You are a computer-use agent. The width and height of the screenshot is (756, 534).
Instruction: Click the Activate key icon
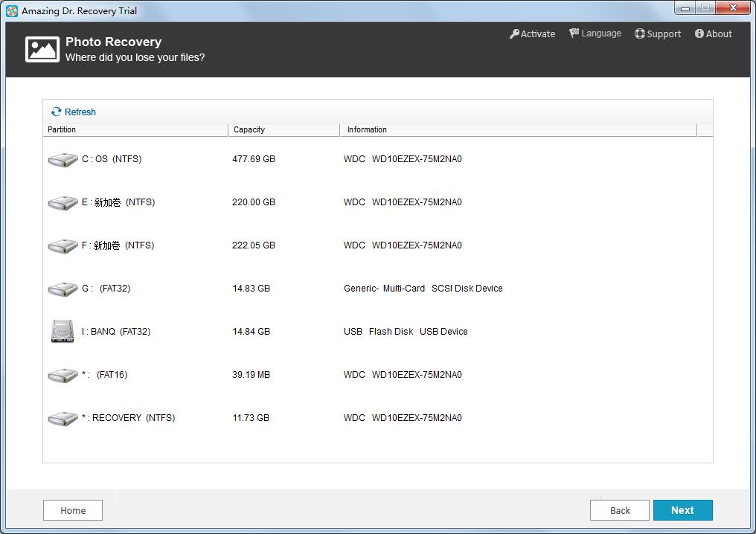pos(514,33)
